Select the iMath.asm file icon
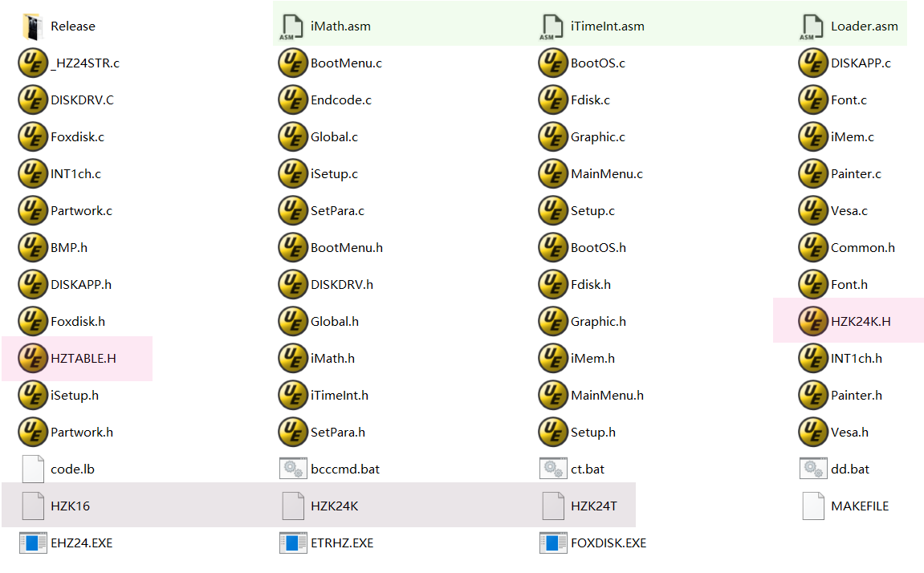 click(292, 26)
